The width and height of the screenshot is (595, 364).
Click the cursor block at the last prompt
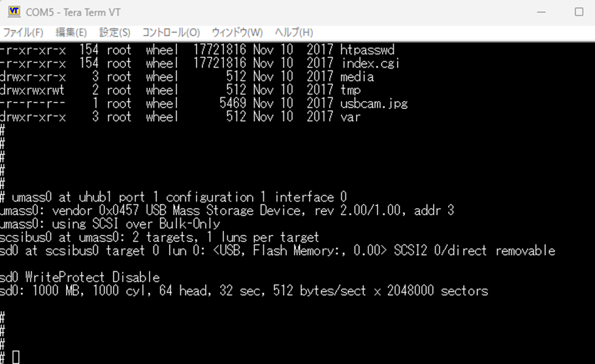click(16, 357)
